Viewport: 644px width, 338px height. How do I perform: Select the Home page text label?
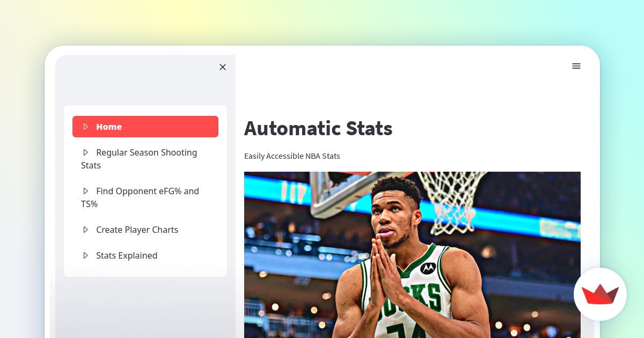tap(109, 127)
